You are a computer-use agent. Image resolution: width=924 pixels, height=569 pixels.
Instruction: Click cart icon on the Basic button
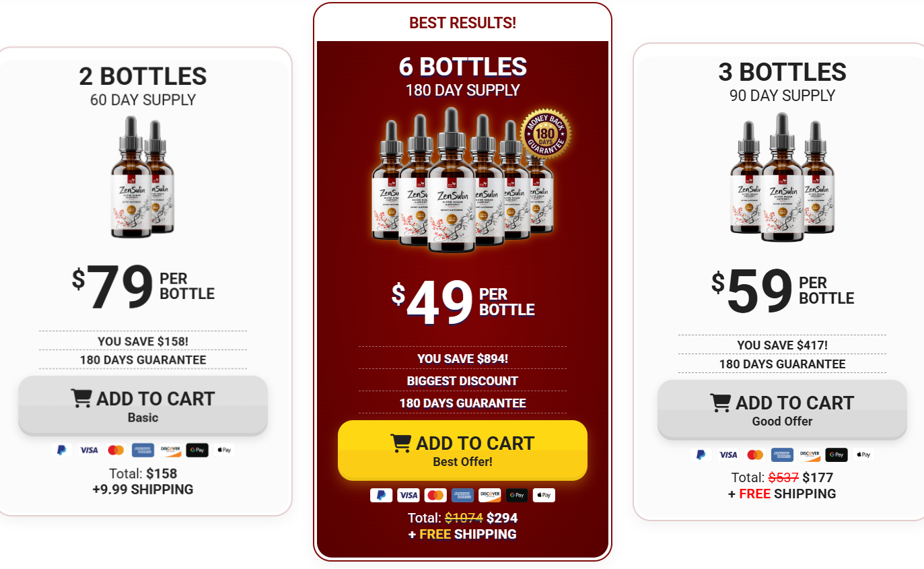(x=81, y=399)
